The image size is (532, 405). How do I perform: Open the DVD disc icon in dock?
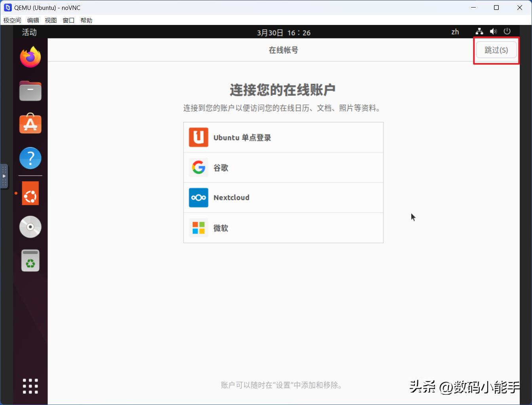(x=30, y=227)
